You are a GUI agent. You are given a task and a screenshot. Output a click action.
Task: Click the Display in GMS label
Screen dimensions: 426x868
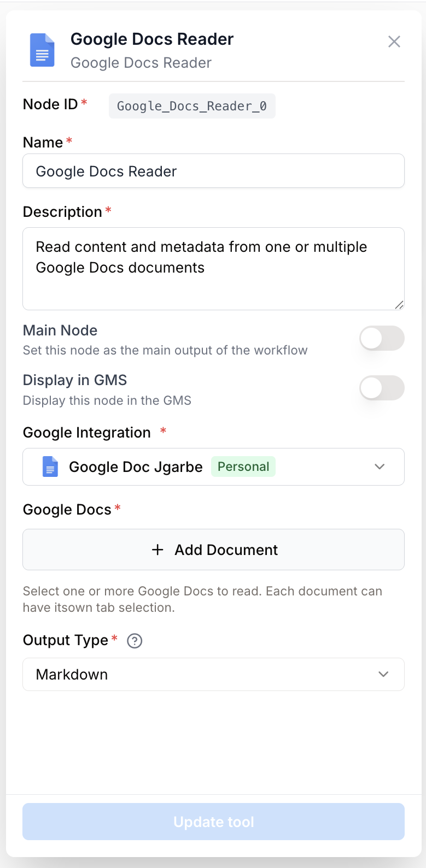pyautogui.click(x=75, y=380)
